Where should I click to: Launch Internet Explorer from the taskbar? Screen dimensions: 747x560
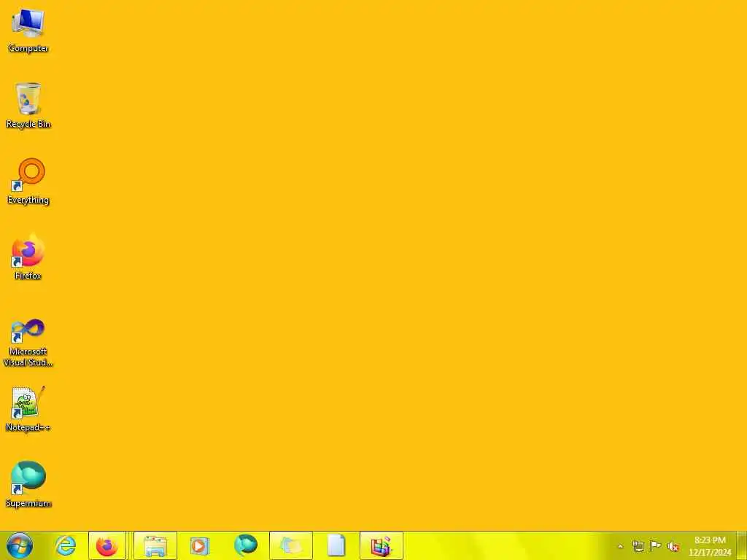coord(65,545)
